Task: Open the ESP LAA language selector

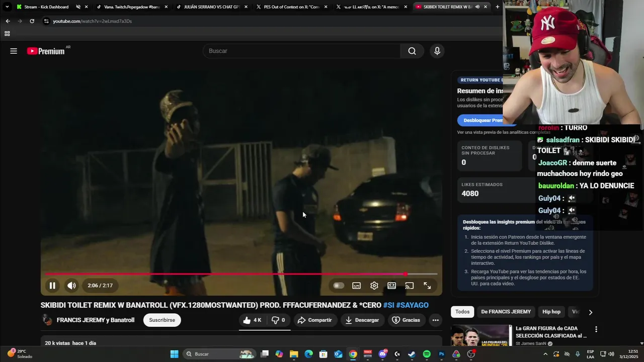Action: [x=590, y=354]
